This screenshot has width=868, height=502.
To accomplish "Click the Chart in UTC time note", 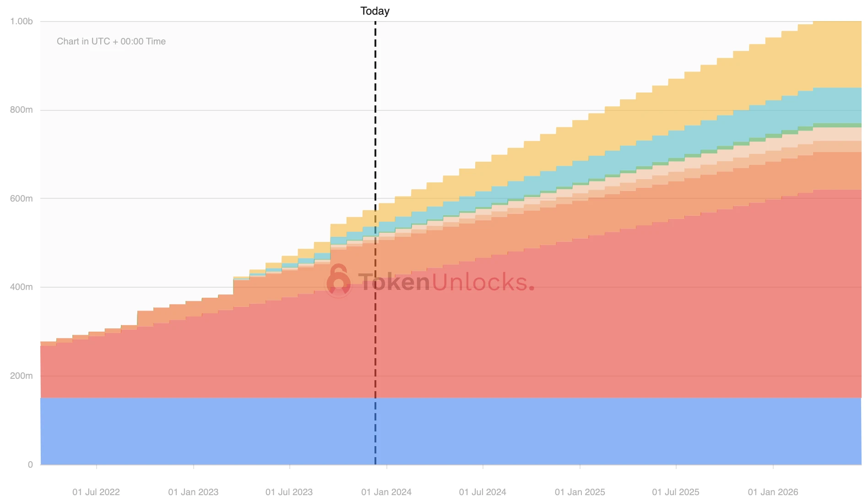I will 111,41.
